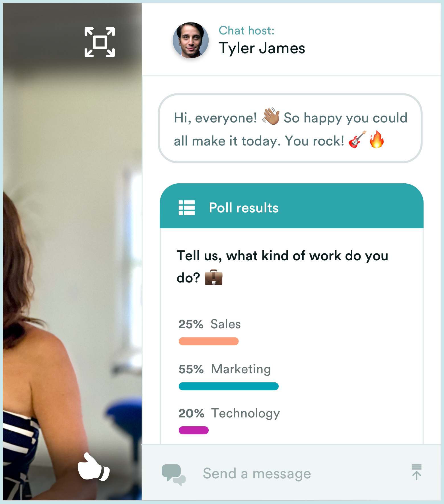Image resolution: width=444 pixels, height=504 pixels.
Task: Expand video to fullscreen
Action: click(x=100, y=42)
